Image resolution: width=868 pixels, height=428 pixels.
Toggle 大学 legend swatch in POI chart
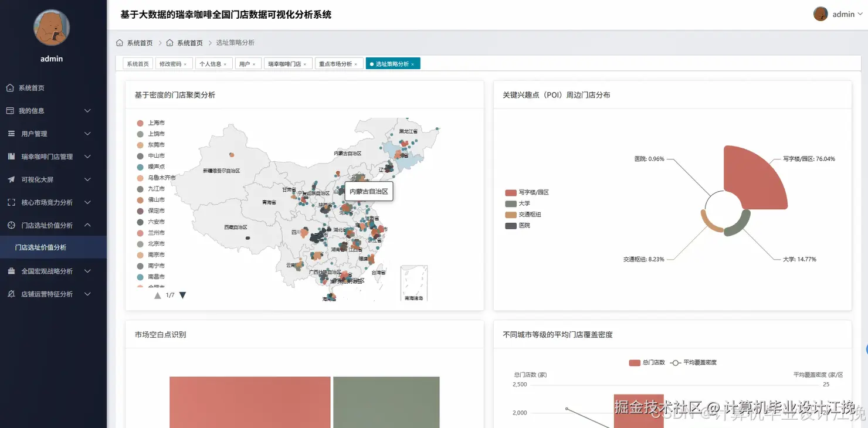pyautogui.click(x=510, y=203)
